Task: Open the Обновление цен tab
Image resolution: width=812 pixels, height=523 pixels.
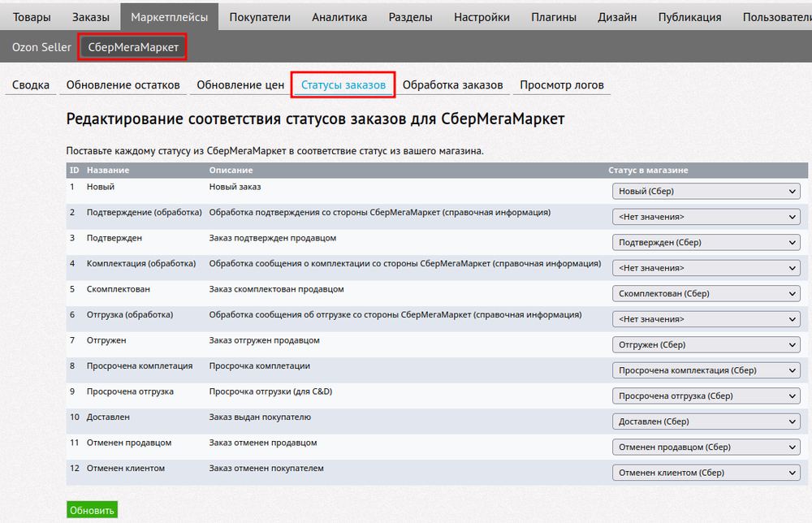Action: point(240,85)
